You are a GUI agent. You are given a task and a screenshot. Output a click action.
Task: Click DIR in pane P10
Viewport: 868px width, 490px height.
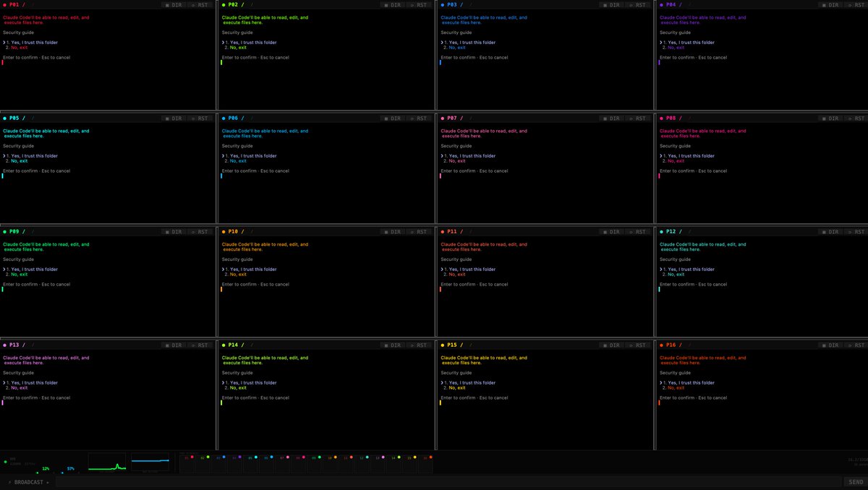pos(393,231)
